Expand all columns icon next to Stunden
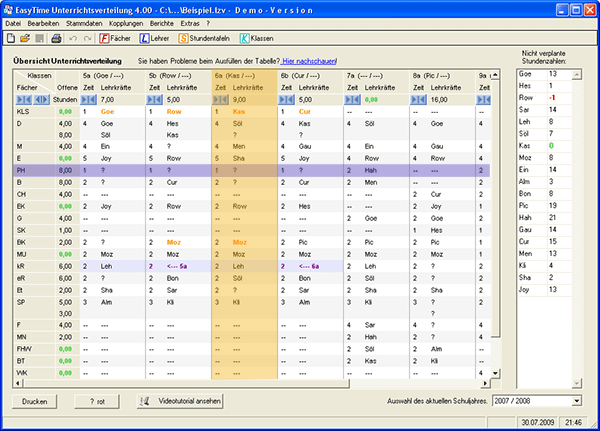This screenshot has height=431, width=600. coord(41,100)
